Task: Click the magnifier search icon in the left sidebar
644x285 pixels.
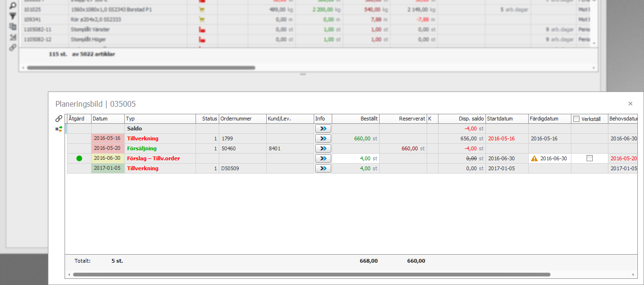Action: point(13,6)
